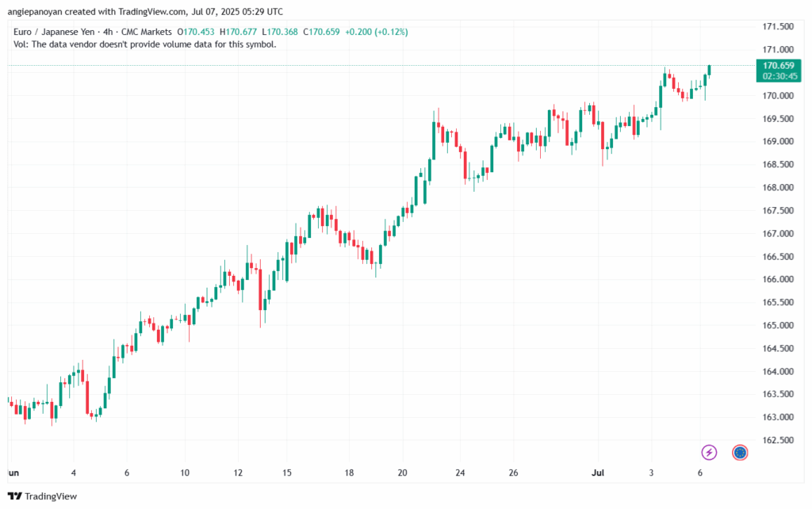Click the latest green candle at chart's right edge
This screenshot has height=509, width=812.
(710, 71)
